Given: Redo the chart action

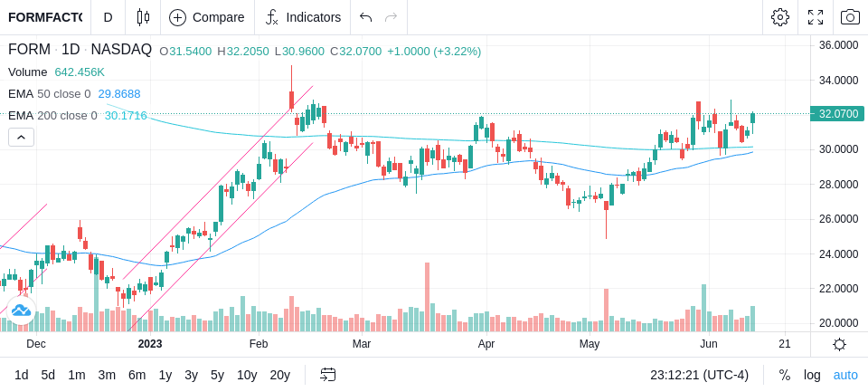Looking at the screenshot, I should [392, 17].
